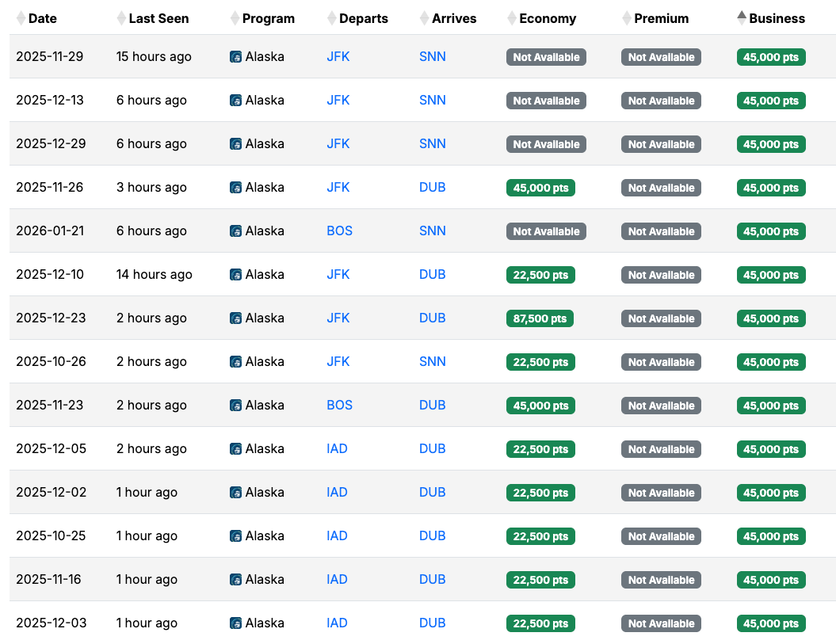Click the sort icon beside Arrives header
The image size is (836, 644).
(424, 18)
